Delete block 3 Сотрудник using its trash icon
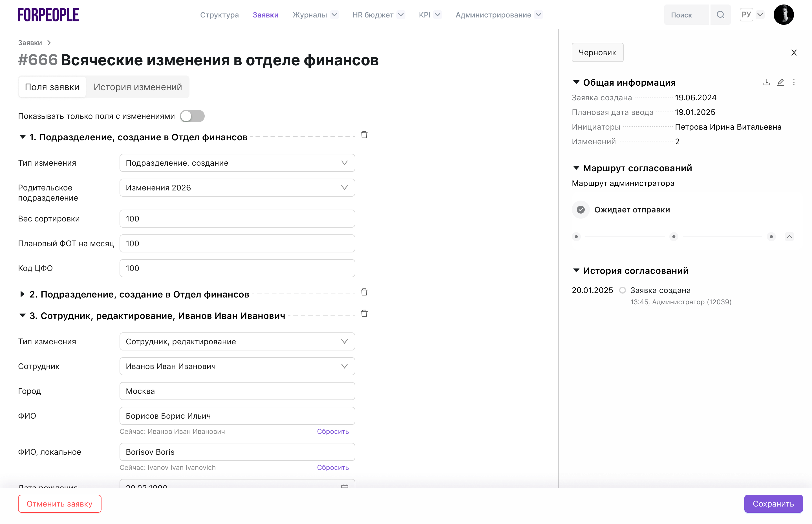This screenshot has width=812, height=524. (x=364, y=313)
